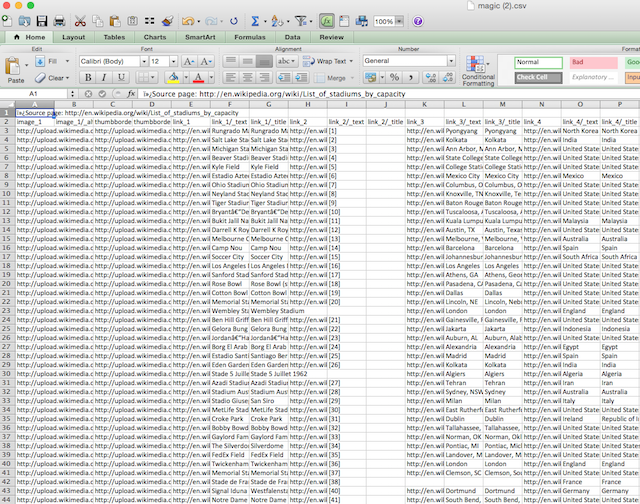Decrease the font size with the A icon
Viewport: 640px width, 504px height.
point(206,61)
